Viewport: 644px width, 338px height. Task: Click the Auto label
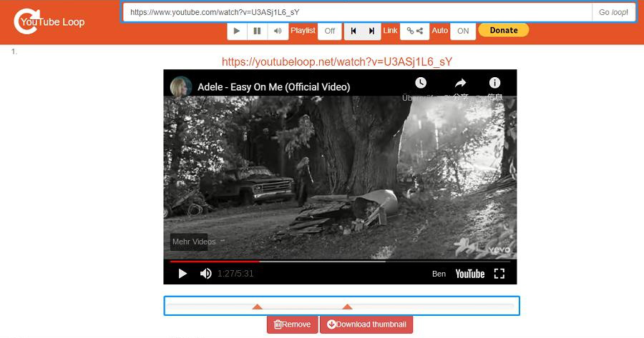(x=439, y=30)
